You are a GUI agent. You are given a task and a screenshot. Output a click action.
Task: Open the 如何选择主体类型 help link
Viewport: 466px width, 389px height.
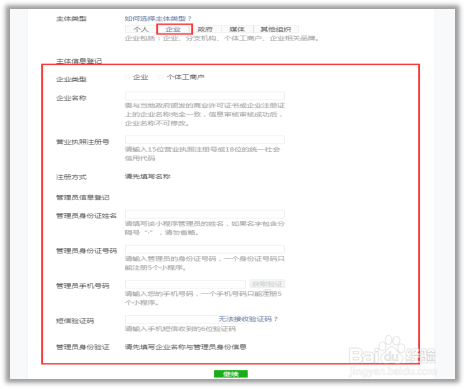[x=158, y=18]
